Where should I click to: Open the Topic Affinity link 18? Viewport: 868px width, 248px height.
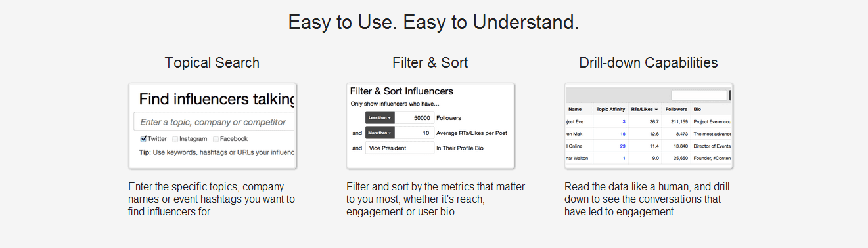point(622,134)
